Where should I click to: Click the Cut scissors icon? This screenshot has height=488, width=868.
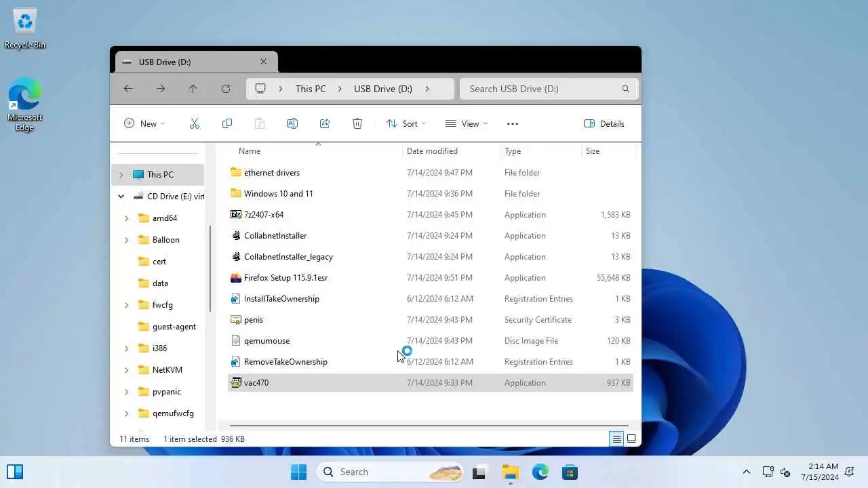[x=195, y=123]
